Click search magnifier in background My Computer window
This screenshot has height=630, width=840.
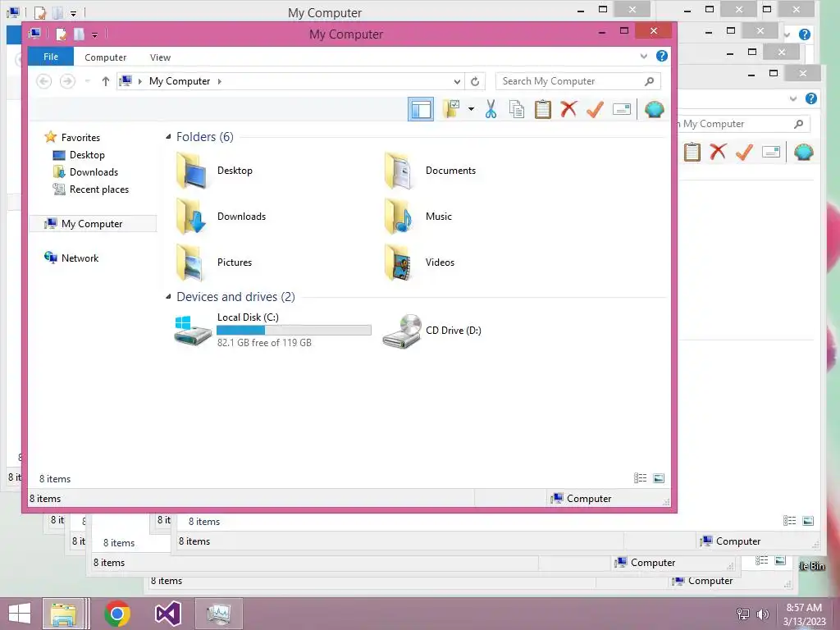click(798, 124)
